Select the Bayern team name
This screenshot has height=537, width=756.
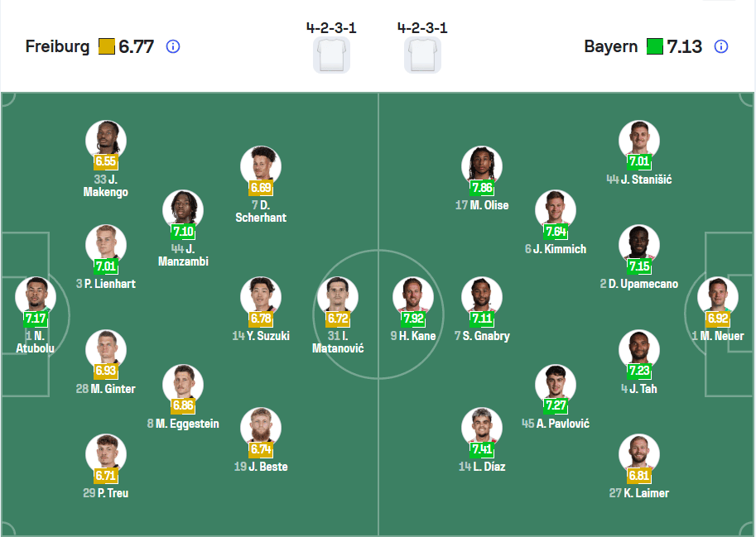(611, 47)
